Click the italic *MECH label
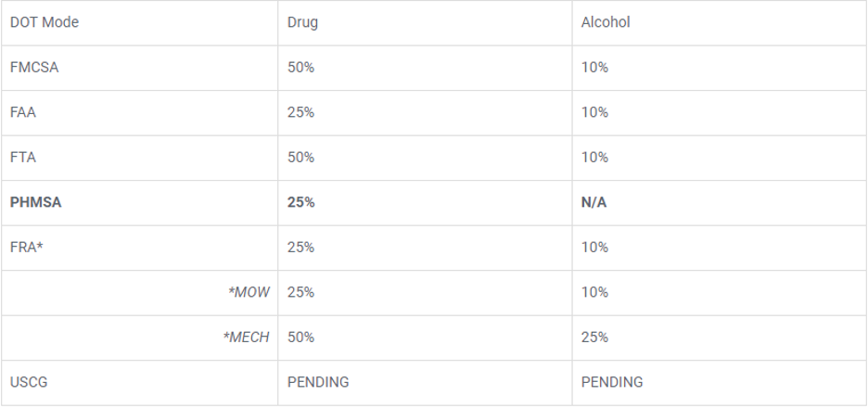This screenshot has width=868, height=408. click(246, 338)
